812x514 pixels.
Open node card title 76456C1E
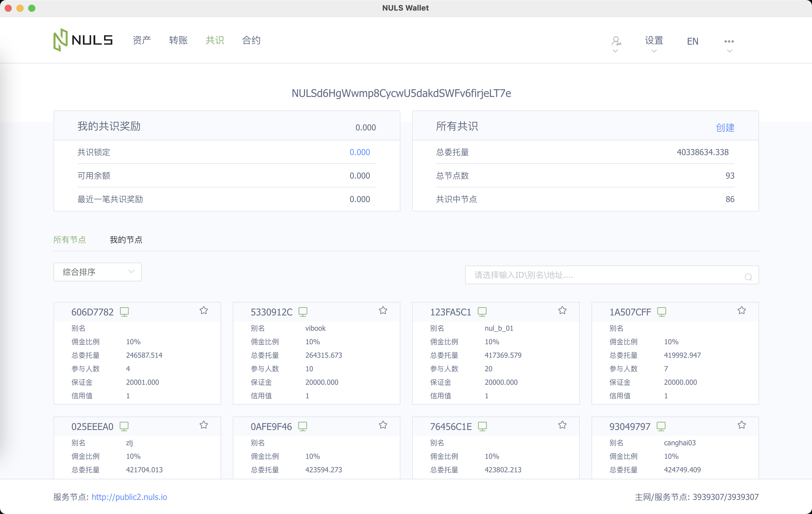tap(451, 426)
